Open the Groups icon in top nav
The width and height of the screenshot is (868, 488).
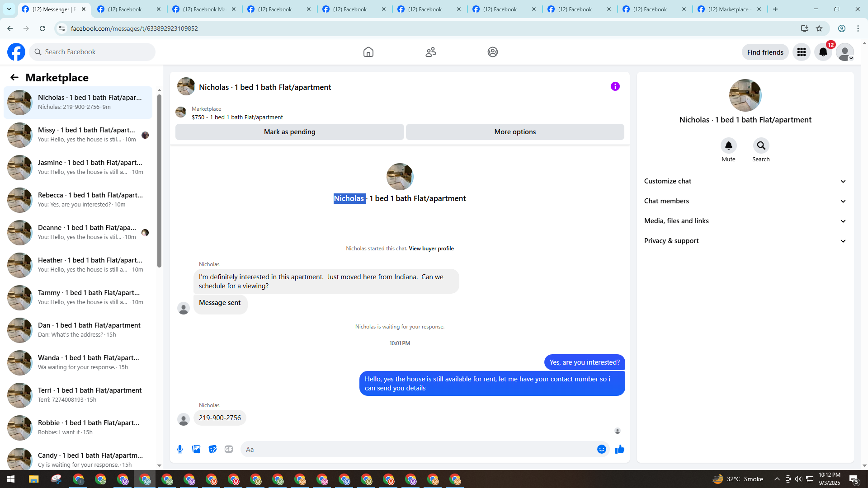coord(493,52)
